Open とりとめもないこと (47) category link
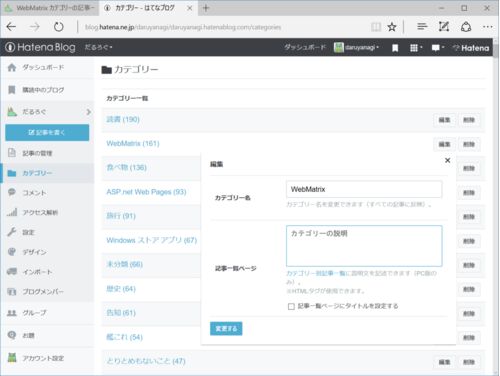This screenshot has width=500, height=376. (146, 361)
